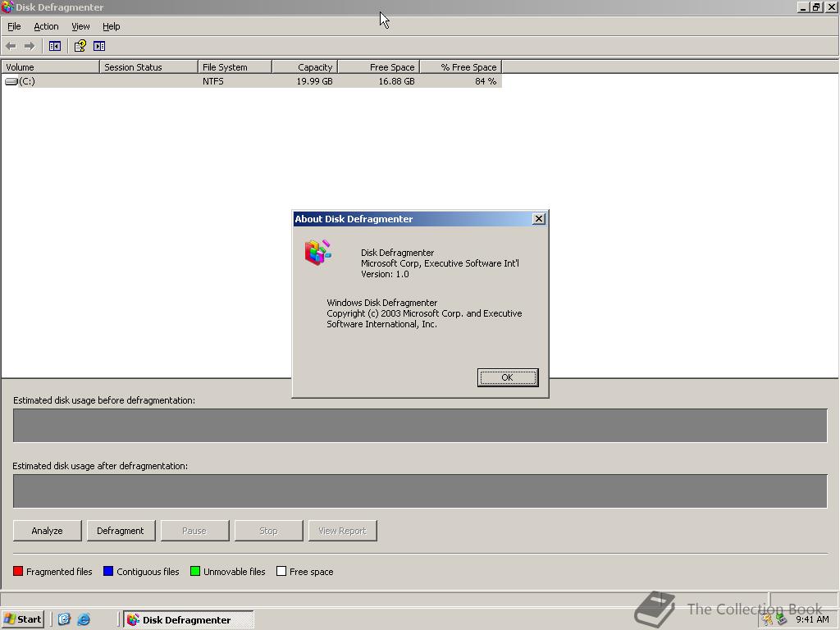Click the white Free space swatch
840x630 pixels.
pos(281,571)
